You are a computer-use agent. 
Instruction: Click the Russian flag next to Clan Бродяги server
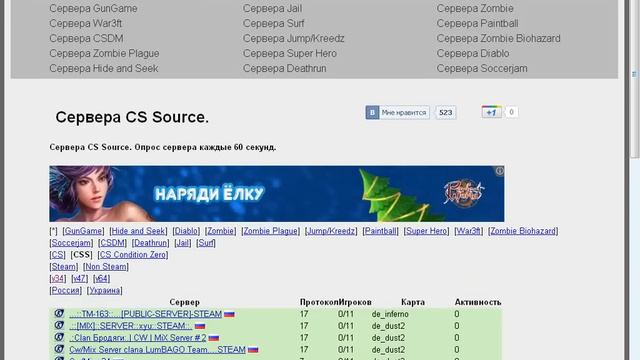coord(214,338)
